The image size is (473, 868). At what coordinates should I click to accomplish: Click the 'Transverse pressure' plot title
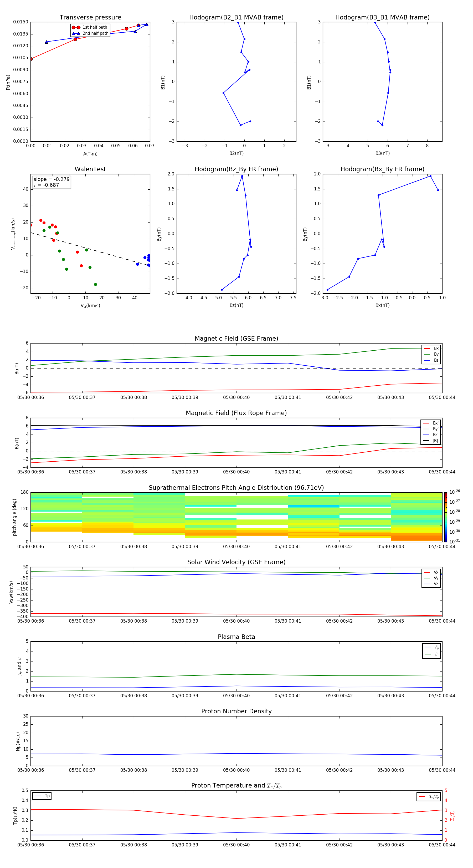[90, 18]
